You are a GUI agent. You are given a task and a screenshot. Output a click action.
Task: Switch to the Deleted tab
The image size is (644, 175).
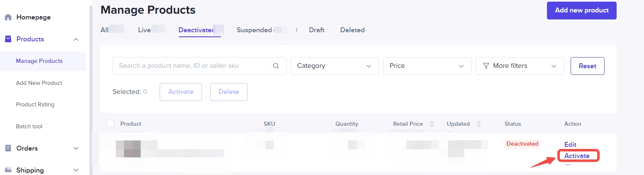pos(352,30)
